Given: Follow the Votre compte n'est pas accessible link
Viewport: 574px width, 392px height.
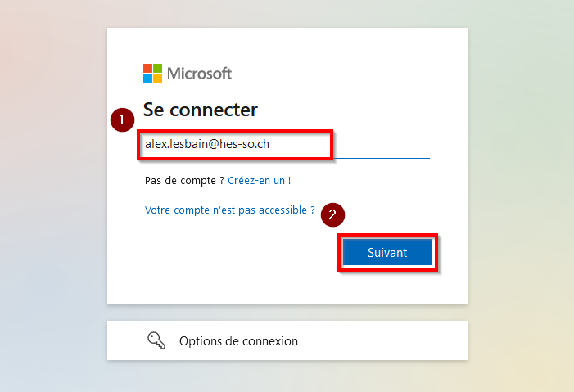Looking at the screenshot, I should tap(229, 210).
